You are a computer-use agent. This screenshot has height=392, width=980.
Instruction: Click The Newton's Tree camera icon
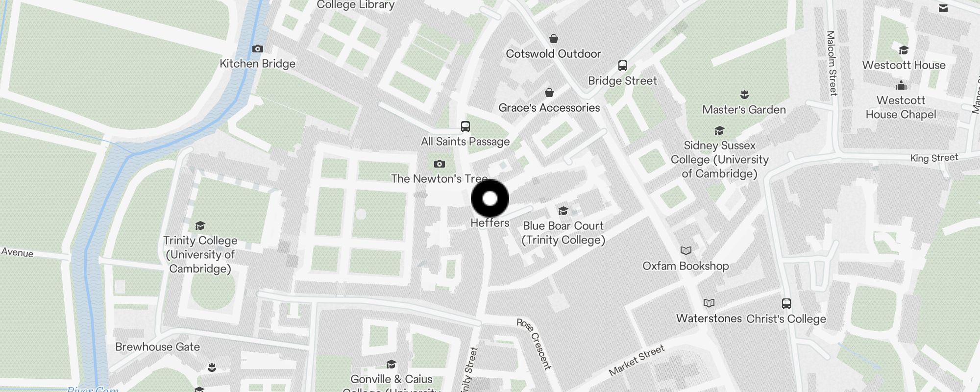click(440, 164)
